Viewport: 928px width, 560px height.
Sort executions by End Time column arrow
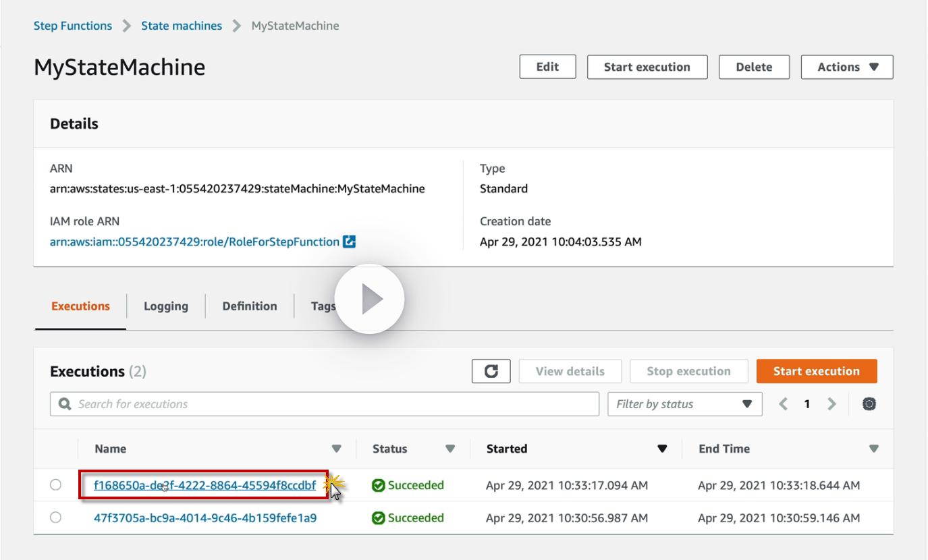click(x=874, y=449)
